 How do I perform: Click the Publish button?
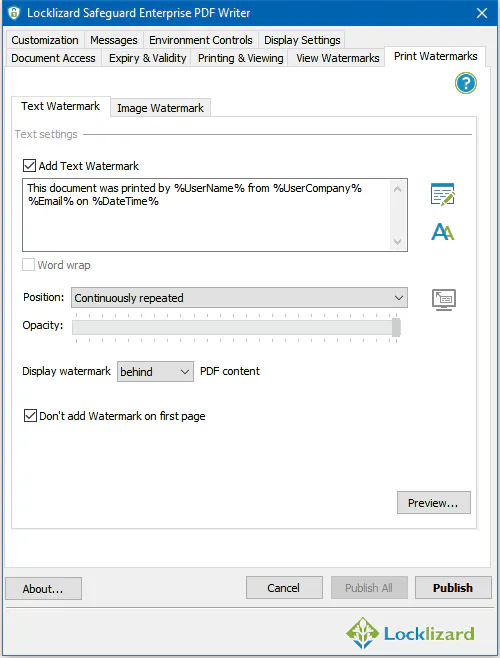pos(453,588)
